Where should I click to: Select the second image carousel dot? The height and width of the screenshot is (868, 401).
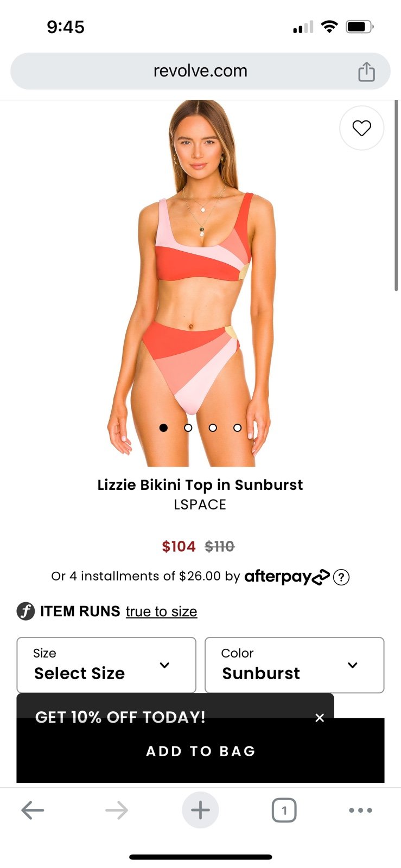(x=188, y=427)
